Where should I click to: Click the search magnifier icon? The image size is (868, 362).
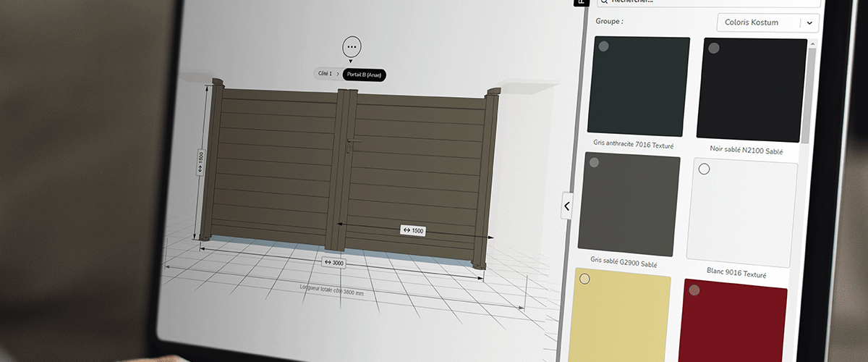click(x=603, y=1)
